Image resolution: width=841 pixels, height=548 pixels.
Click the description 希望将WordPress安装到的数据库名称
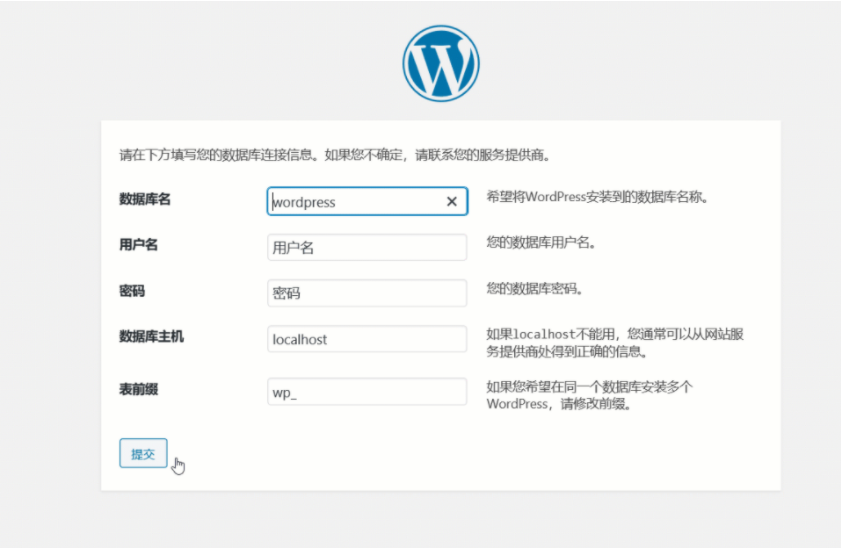click(597, 197)
